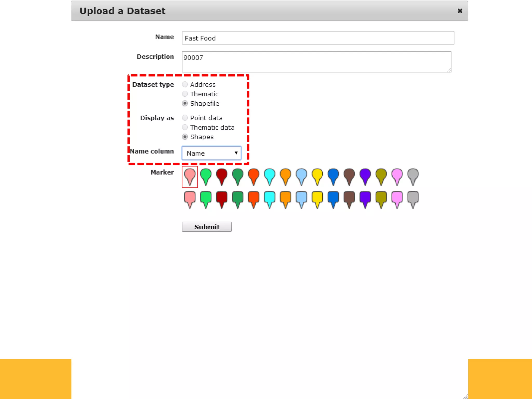Select the Shapes display option
The height and width of the screenshot is (399, 532).
185,137
